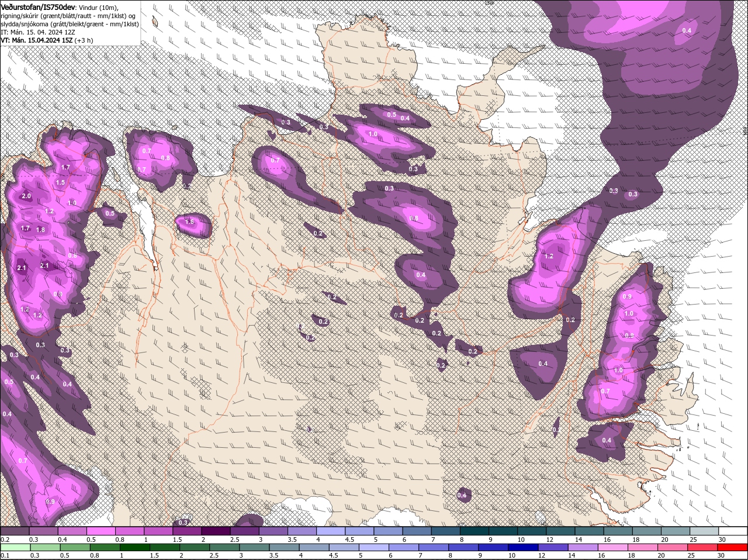
Task: Select the light purple 14 rain scale swatch
Action: [583, 547]
